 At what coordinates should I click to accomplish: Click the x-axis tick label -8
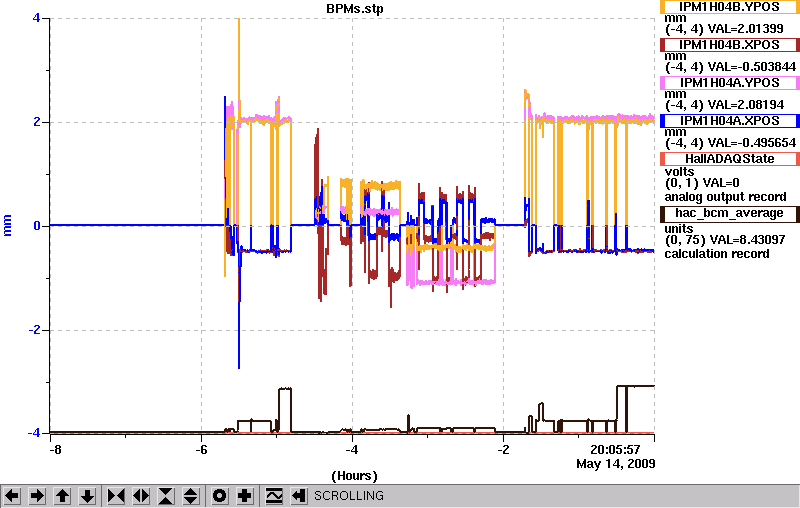tap(55, 450)
